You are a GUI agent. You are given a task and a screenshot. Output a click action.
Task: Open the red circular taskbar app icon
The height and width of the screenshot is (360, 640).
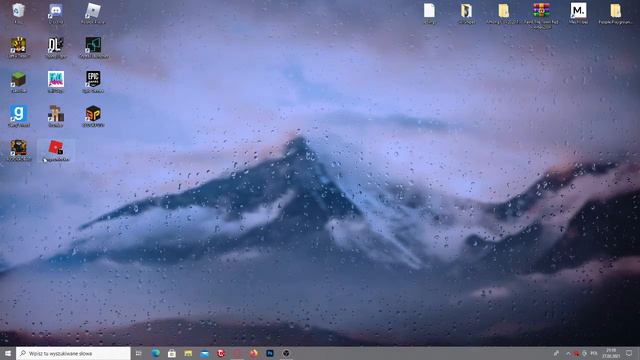[x=221, y=353]
